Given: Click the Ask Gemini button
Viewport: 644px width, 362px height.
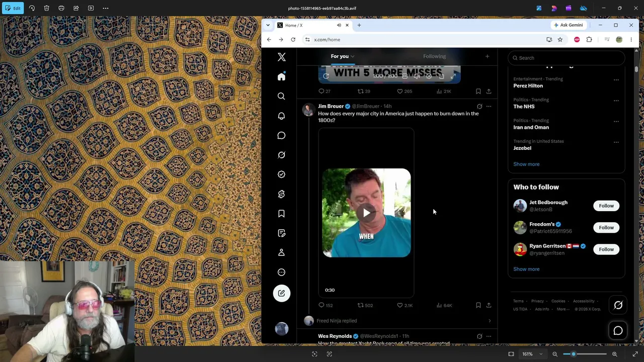Looking at the screenshot, I should pyautogui.click(x=568, y=25).
